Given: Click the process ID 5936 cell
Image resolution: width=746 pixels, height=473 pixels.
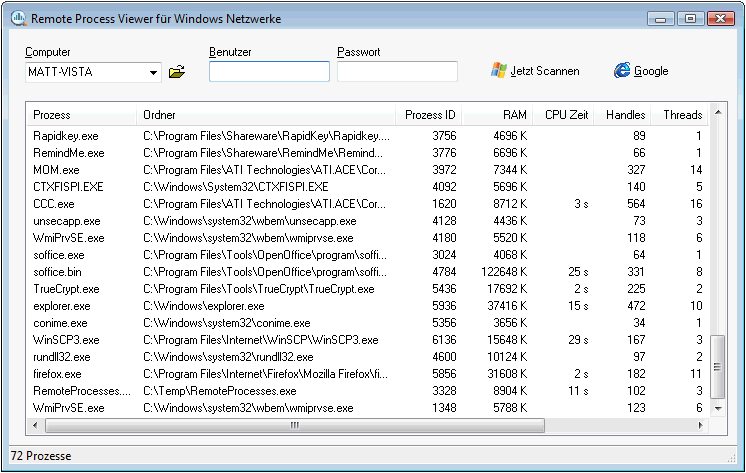Looking at the screenshot, I should 444,306.
